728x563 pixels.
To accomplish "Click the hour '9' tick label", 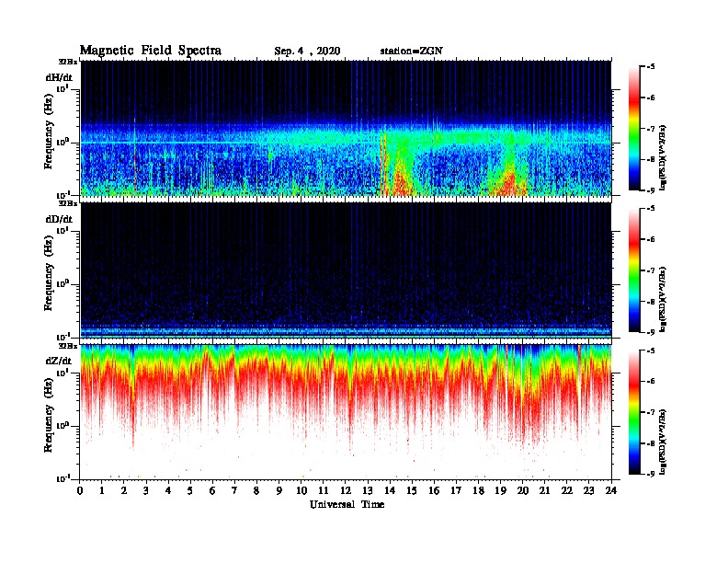I will tap(279, 491).
